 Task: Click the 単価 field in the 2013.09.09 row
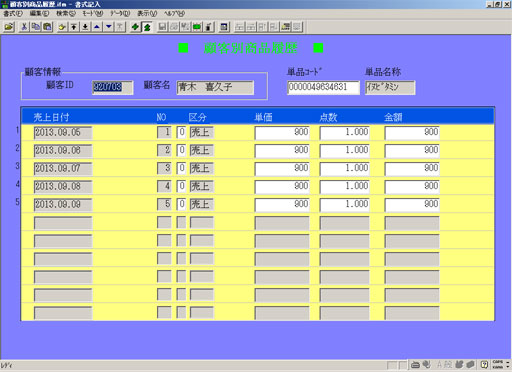(x=282, y=204)
